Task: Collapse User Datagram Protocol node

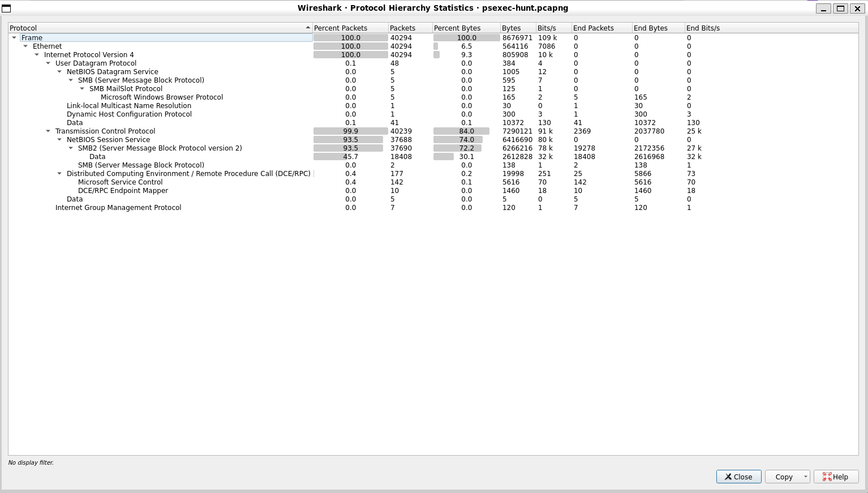Action: coord(48,63)
